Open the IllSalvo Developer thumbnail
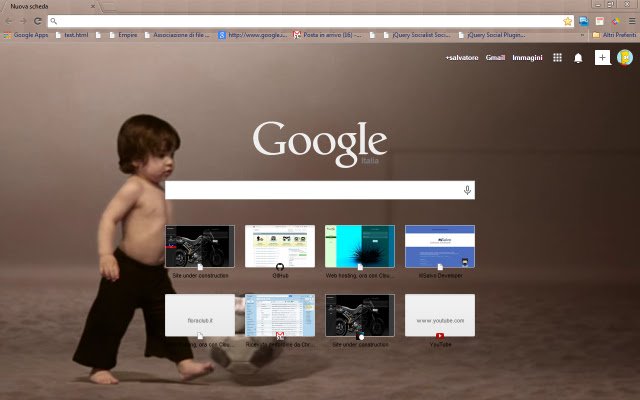The image size is (640, 400). click(x=440, y=247)
